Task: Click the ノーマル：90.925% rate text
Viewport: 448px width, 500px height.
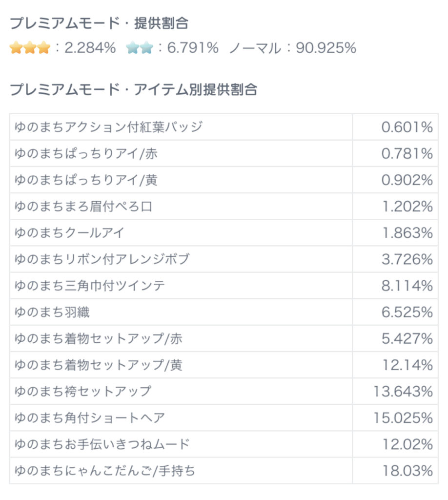Action: click(x=293, y=48)
